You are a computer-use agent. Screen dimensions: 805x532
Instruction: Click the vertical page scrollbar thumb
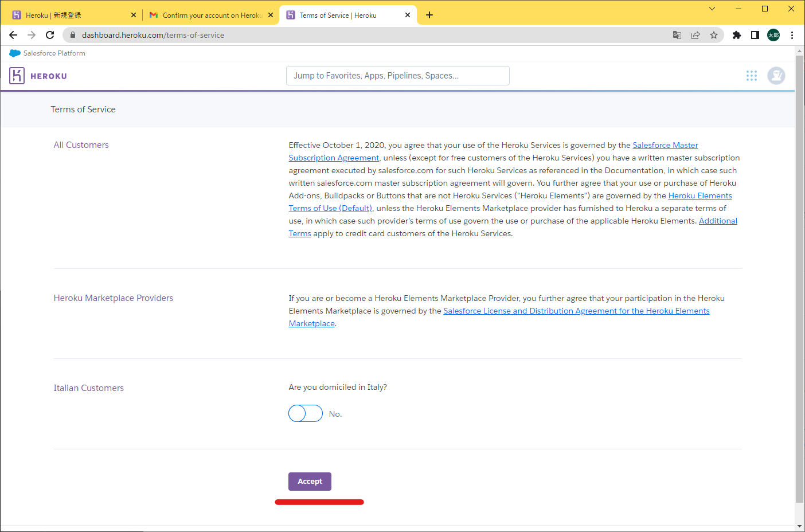click(799, 279)
